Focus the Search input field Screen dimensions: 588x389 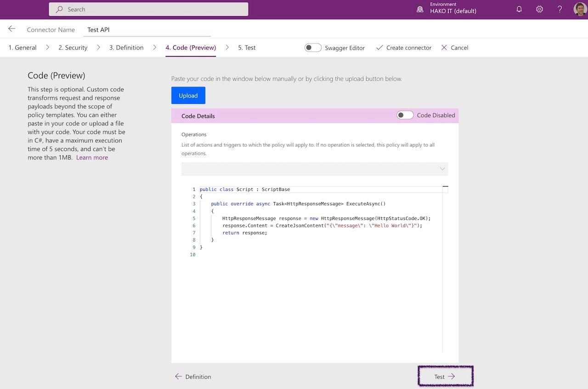[148, 9]
